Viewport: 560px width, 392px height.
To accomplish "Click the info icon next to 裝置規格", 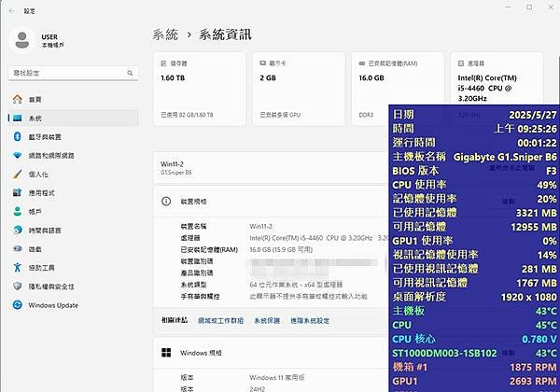I will pyautogui.click(x=166, y=202).
